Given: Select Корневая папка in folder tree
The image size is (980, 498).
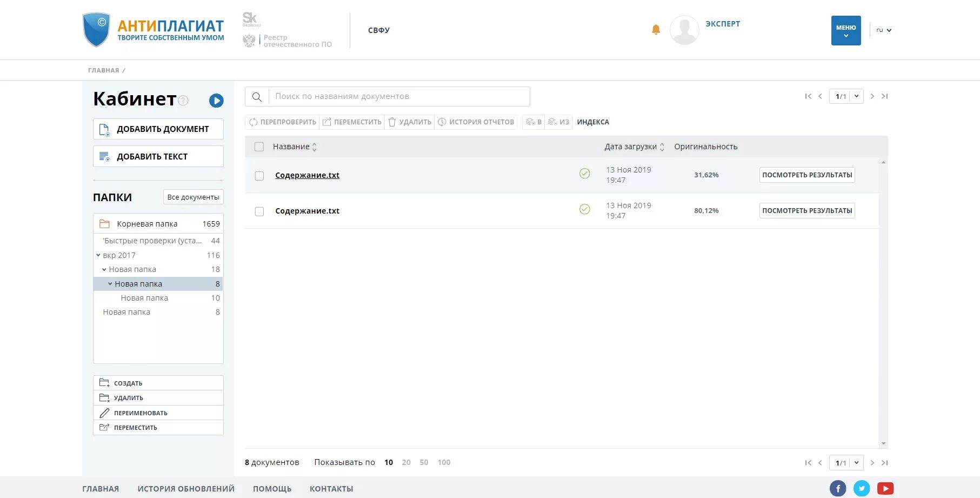Looking at the screenshot, I should pos(158,224).
